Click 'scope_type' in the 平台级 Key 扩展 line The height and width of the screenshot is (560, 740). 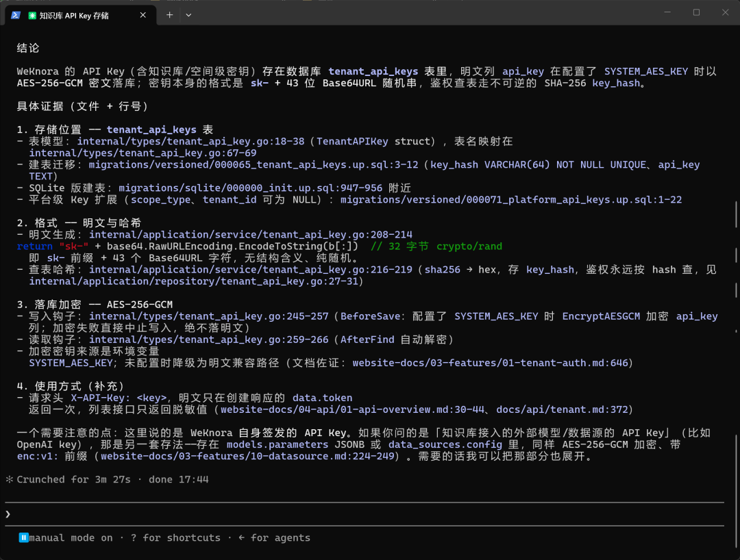click(x=160, y=200)
